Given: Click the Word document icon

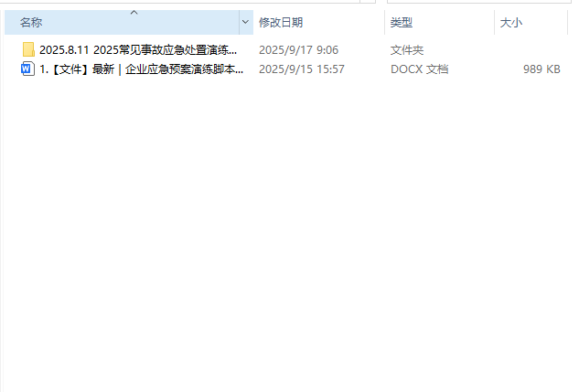Looking at the screenshot, I should pos(27,69).
